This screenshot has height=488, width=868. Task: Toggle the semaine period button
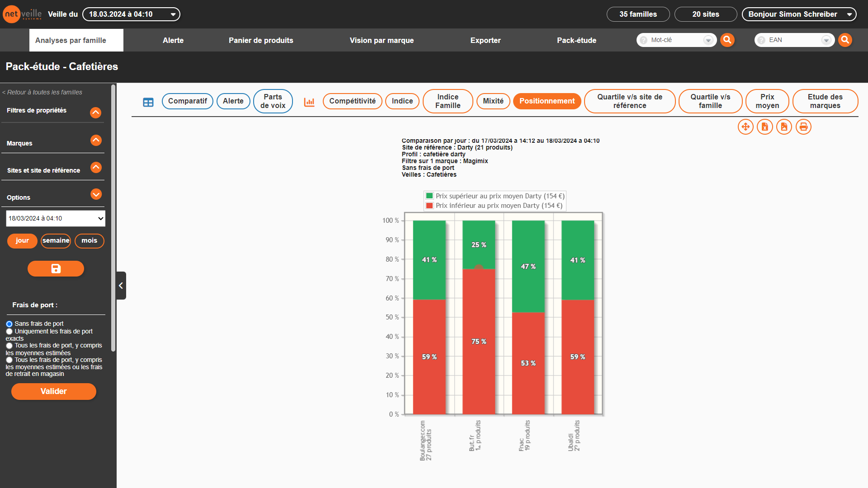pyautogui.click(x=56, y=241)
